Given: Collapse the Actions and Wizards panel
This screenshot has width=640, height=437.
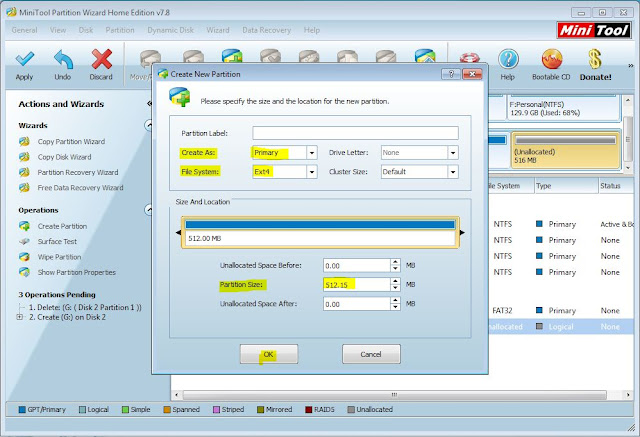Looking at the screenshot, I should pyautogui.click(x=149, y=104).
